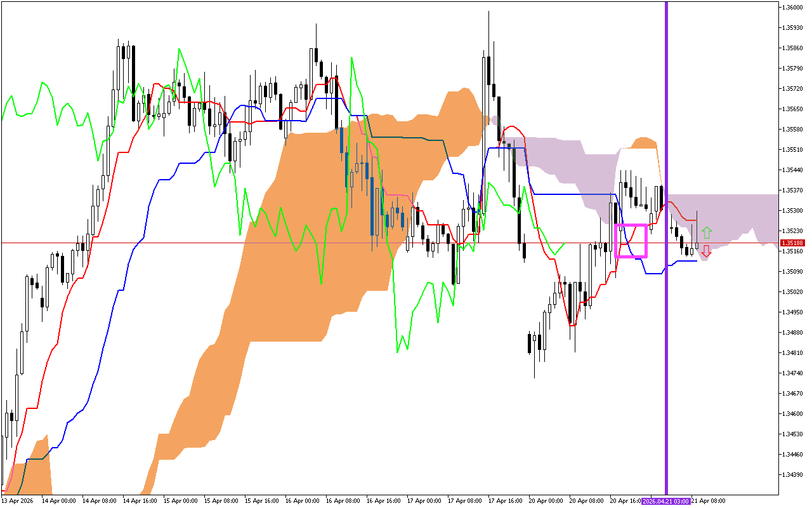Expand the price scale at 1.36000
Viewport: 812px width, 508px height.
792,8
